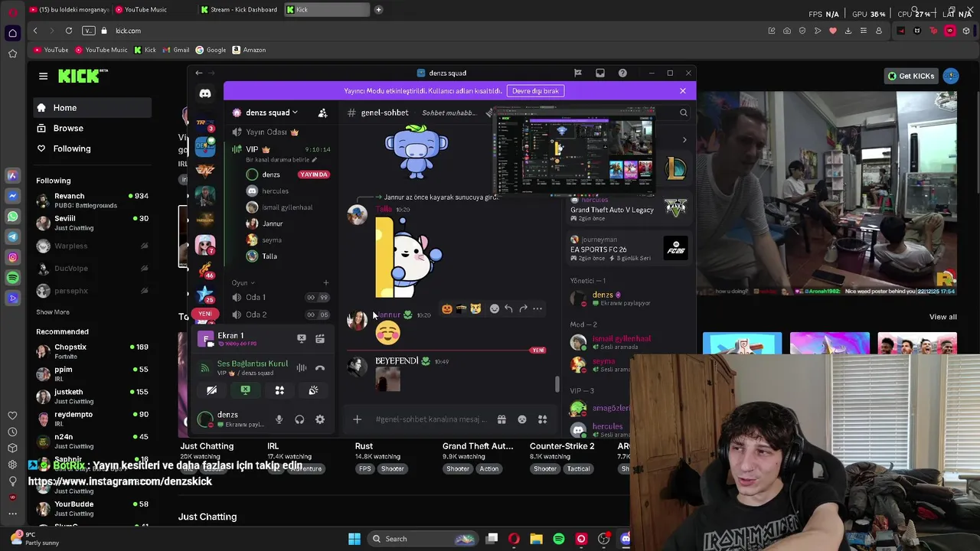The image size is (980, 551).
Task: Click Get KICKs button
Action: pyautogui.click(x=911, y=76)
